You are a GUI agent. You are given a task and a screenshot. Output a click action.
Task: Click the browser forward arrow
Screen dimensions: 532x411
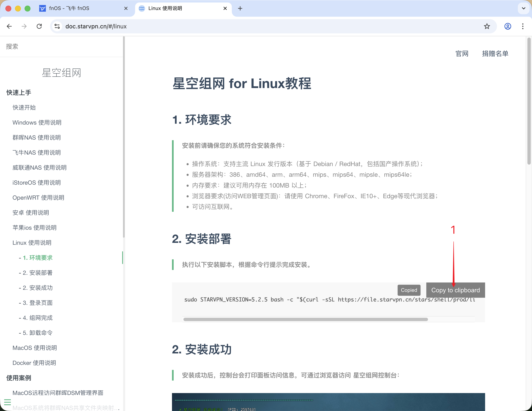24,26
